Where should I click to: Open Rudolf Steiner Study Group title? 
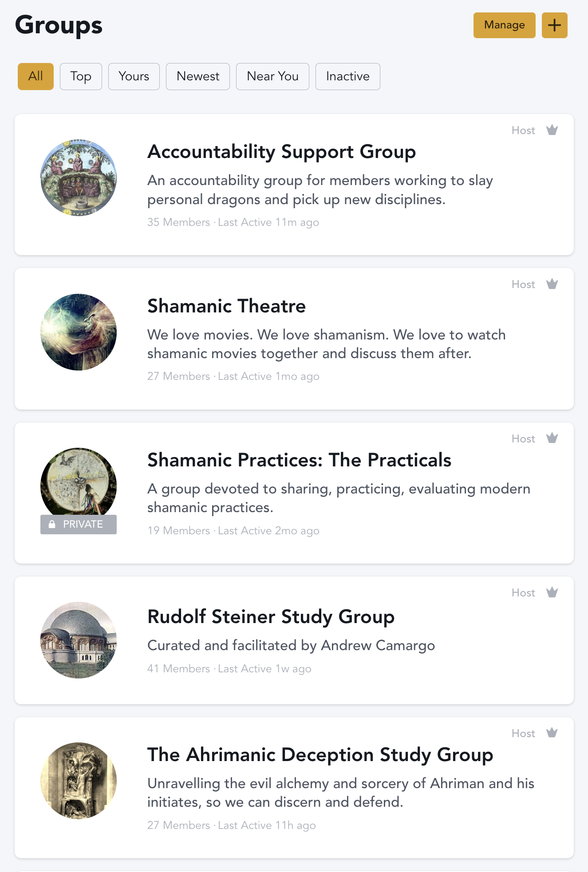click(271, 617)
